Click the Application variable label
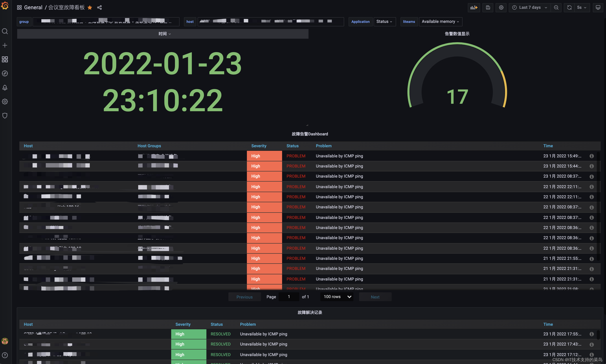The image size is (606, 364). click(360, 22)
